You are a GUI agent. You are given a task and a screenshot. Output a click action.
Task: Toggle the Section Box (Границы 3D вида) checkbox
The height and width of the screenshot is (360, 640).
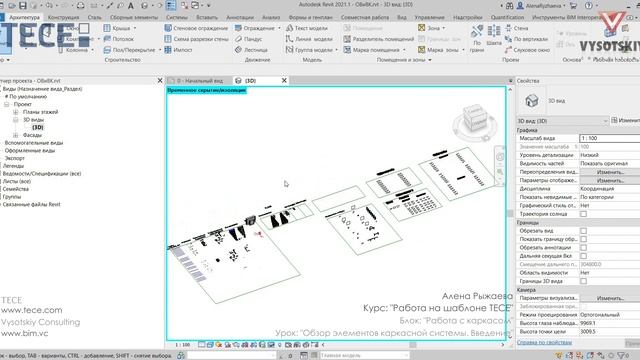tap(584, 281)
